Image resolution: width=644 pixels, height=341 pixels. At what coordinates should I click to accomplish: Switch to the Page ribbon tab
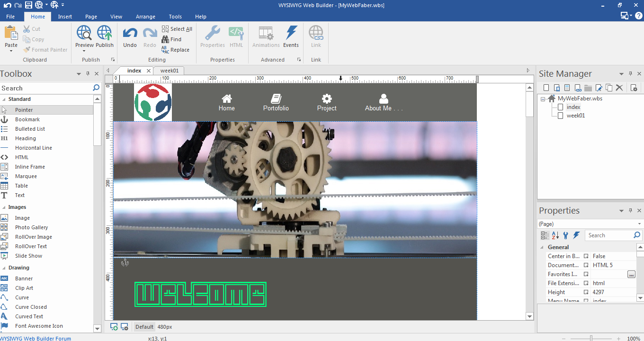tap(91, 17)
